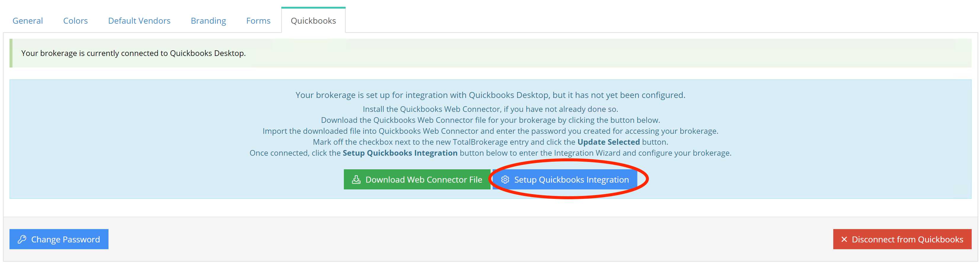Click Disconnect from Quickbooks button
This screenshot has width=980, height=264.
click(x=902, y=239)
